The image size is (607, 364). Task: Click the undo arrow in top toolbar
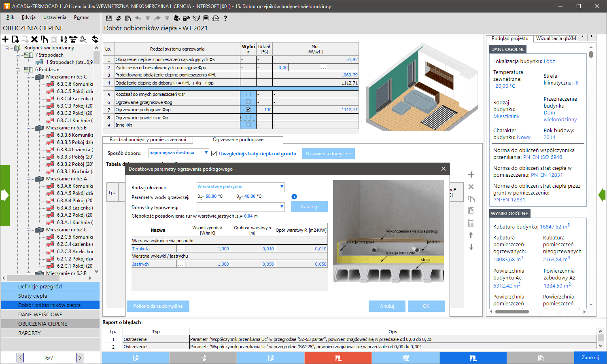coord(138,18)
